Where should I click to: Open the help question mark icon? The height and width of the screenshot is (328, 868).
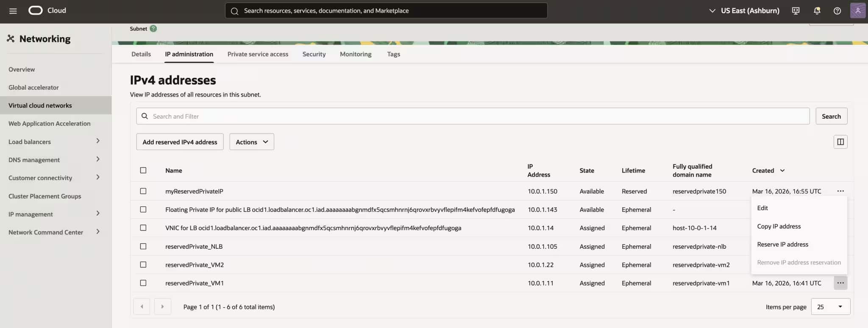[x=837, y=11]
